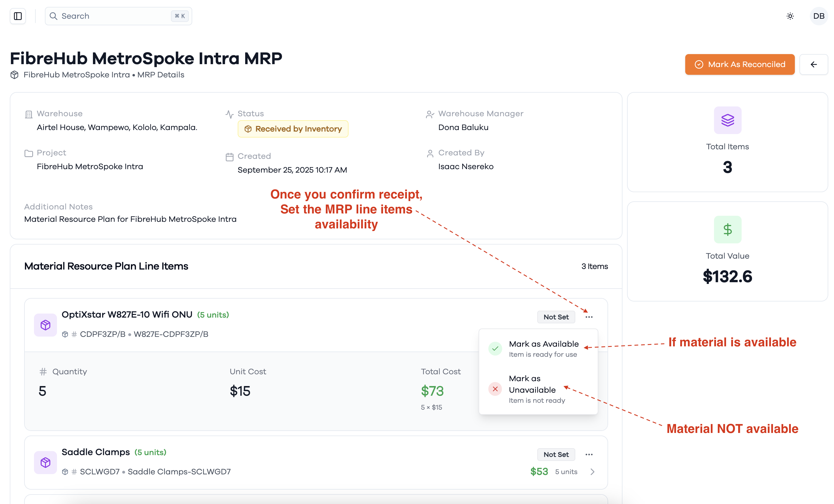Click the Airtel House warehouse address
Screen dimensions: 834x504
tap(117, 127)
